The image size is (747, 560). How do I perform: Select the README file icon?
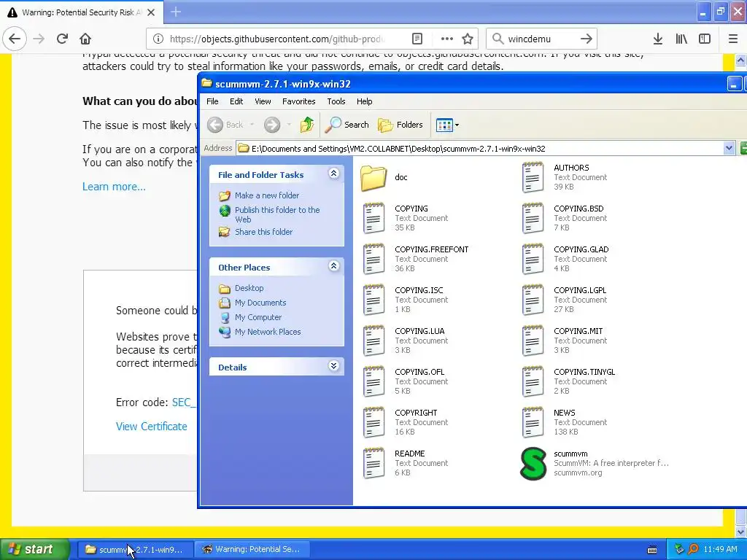(373, 463)
